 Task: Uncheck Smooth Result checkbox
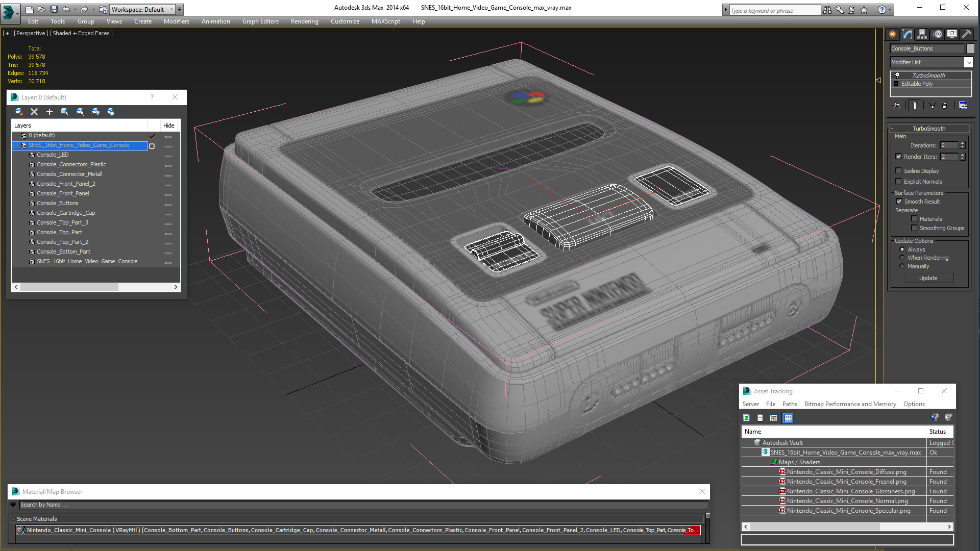899,202
